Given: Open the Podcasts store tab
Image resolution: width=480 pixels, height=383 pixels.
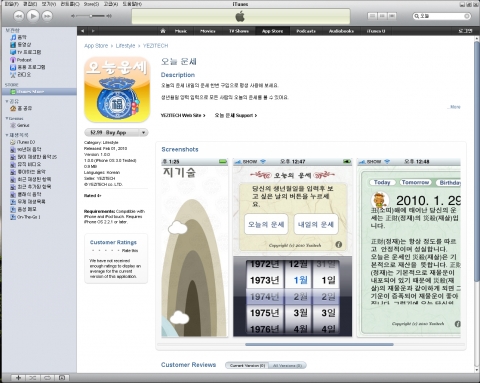Looking at the screenshot, I should coord(306,31).
